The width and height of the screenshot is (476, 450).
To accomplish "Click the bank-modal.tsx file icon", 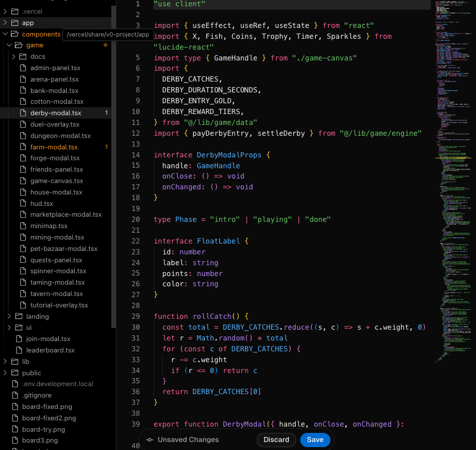I will tap(23, 91).
